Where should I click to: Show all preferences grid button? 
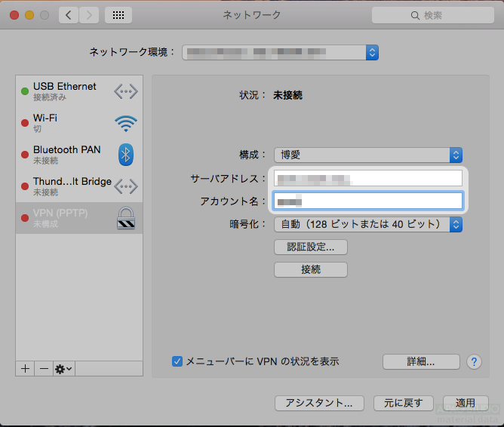tap(118, 15)
